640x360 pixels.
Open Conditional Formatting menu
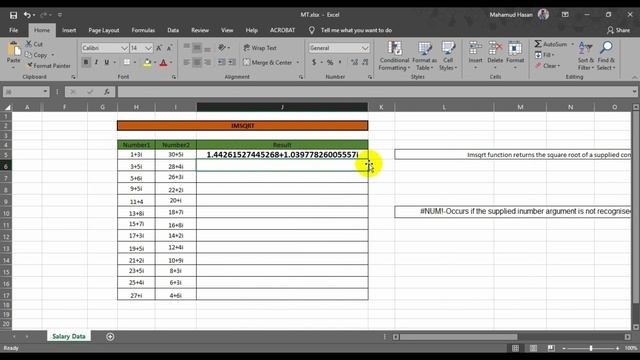coord(394,56)
